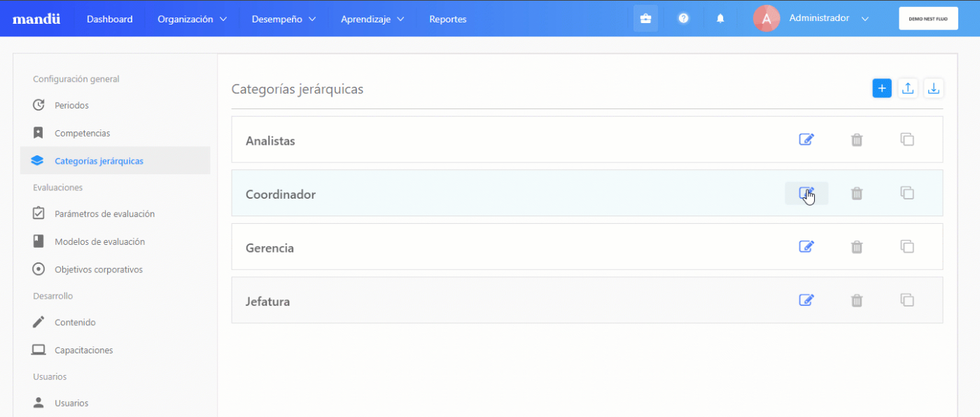Open the Administrador account dropdown

coord(829,19)
